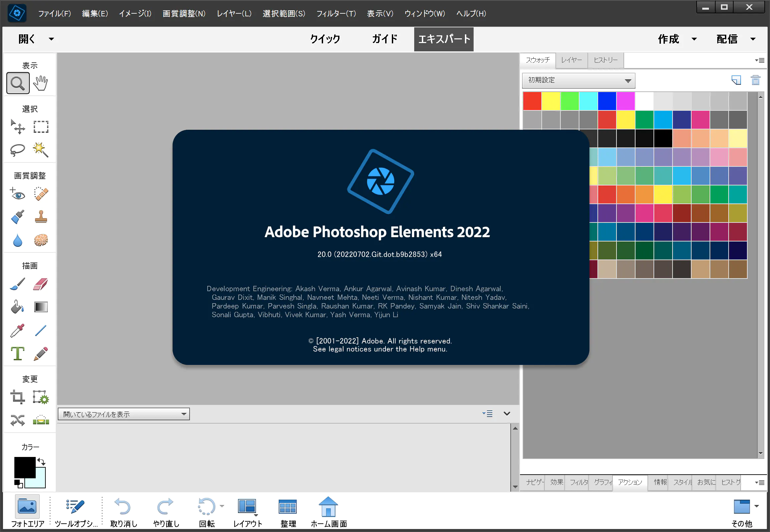Select the Smart Brush tool
Viewport: 770px width, 532px height.
(18, 217)
